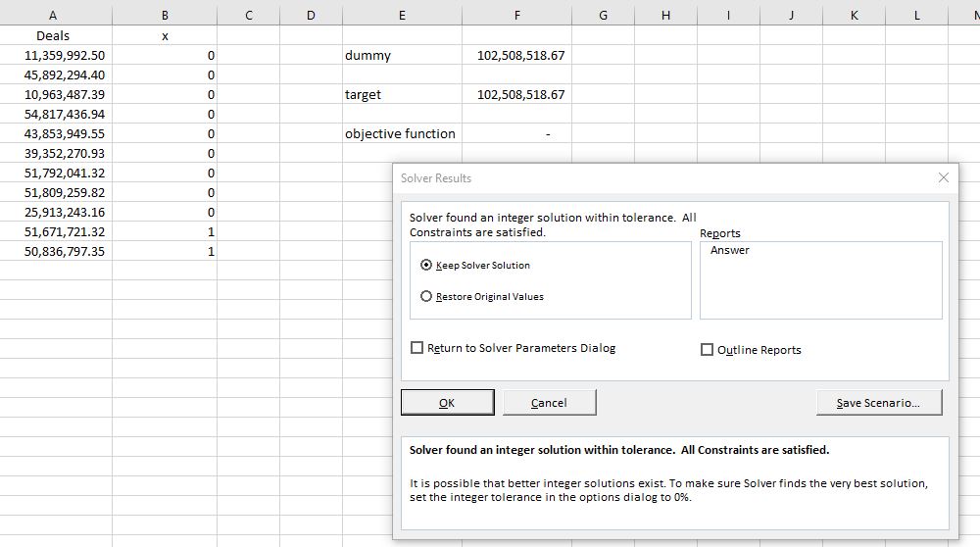Select cell with 51,792,041.32

pos(56,173)
